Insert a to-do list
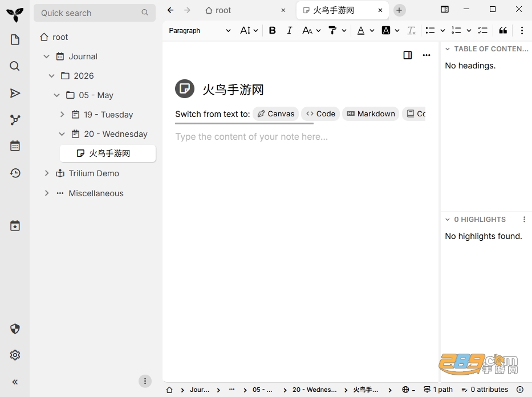 [482, 31]
